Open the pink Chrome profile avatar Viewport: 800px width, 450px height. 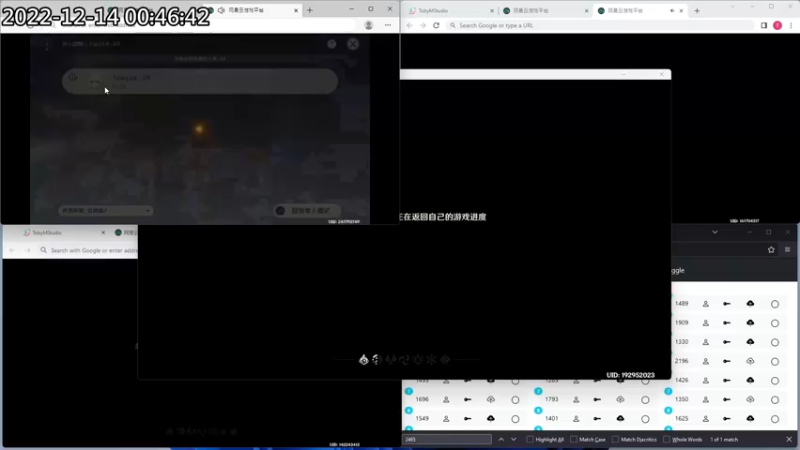(x=778, y=25)
